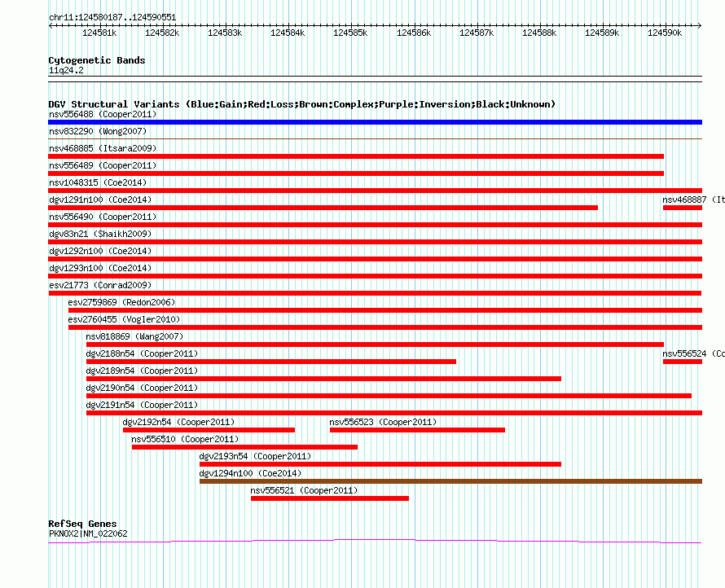Open nsv556490 (Cooper2011) variant
This screenshot has height=588, width=725.
click(x=103, y=217)
